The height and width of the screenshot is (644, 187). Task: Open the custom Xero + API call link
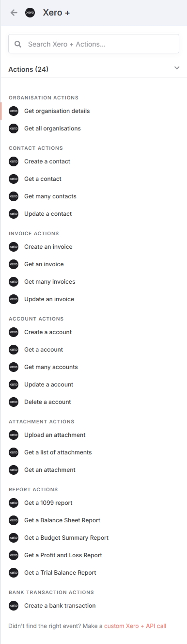click(135, 626)
